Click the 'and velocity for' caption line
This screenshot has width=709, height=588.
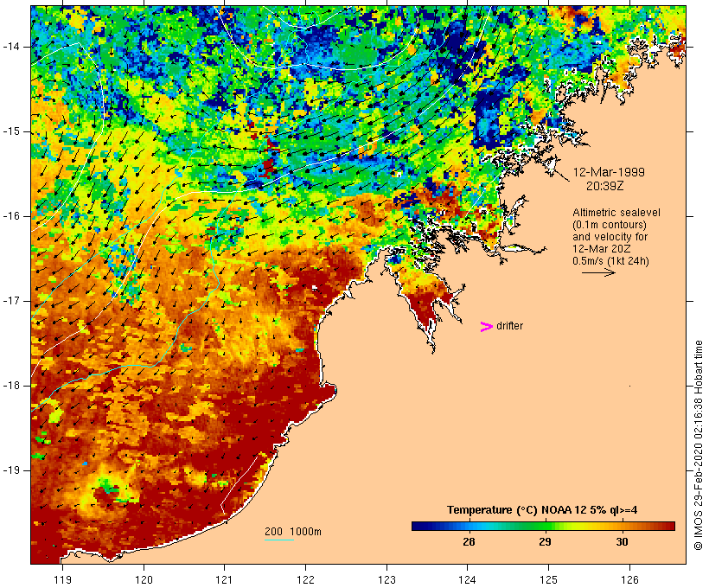coord(610,237)
